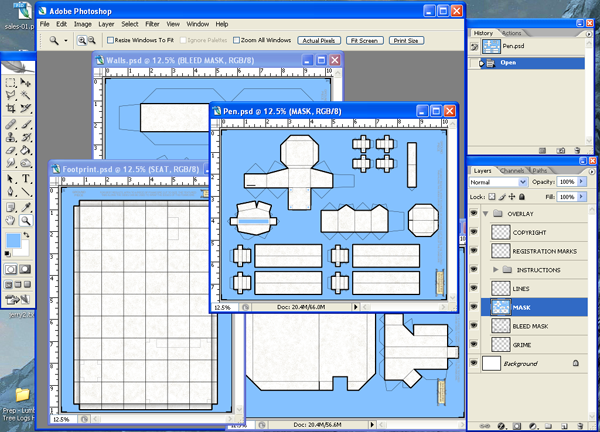
Task: Select the History Brush tool
Action: click(25, 137)
